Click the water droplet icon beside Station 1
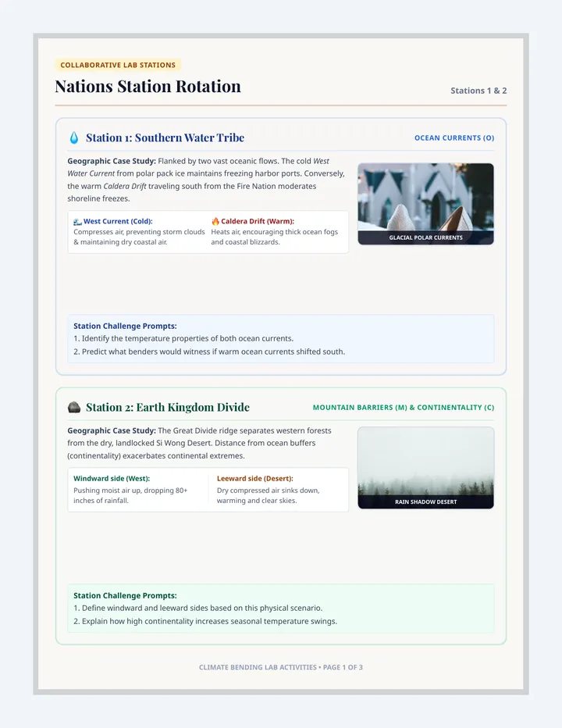 coord(74,137)
